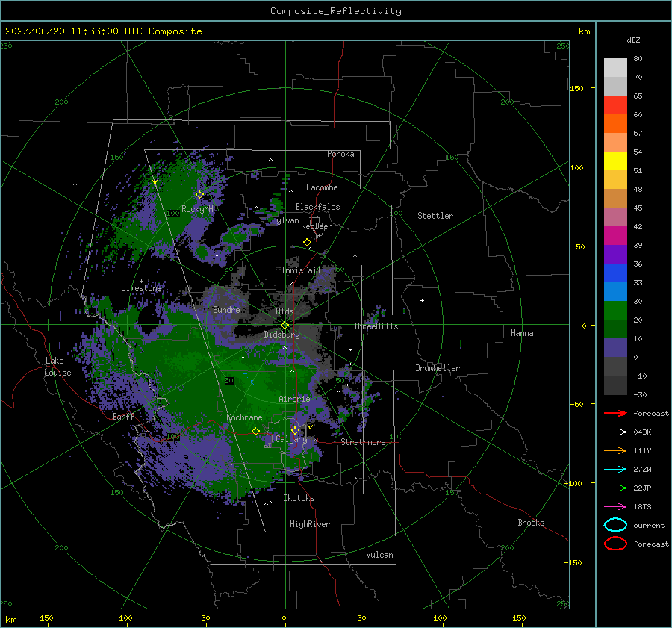Screen dimensions: 672x628
Task: Click the HighRiver city label
Action: click(310, 524)
